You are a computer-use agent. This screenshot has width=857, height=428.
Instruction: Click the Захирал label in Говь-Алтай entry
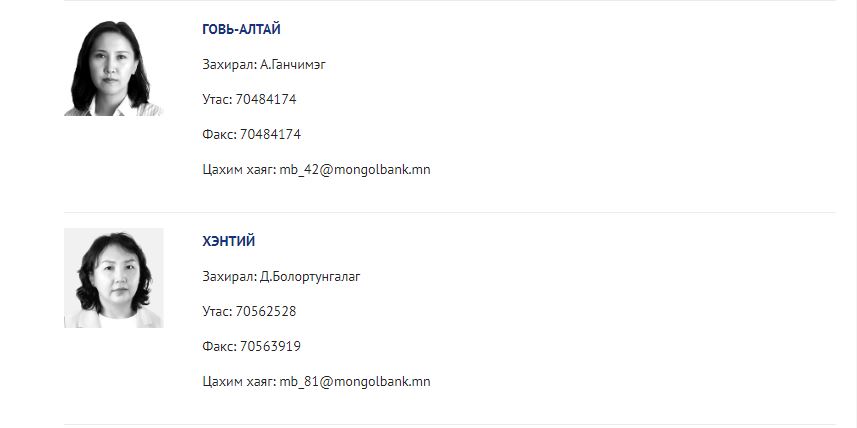[x=230, y=65]
